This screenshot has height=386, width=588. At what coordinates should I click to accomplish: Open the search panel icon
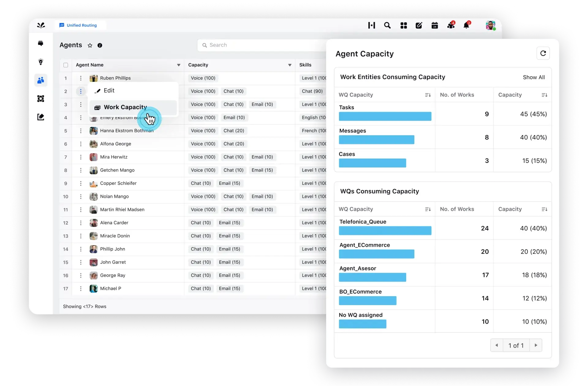[387, 25]
